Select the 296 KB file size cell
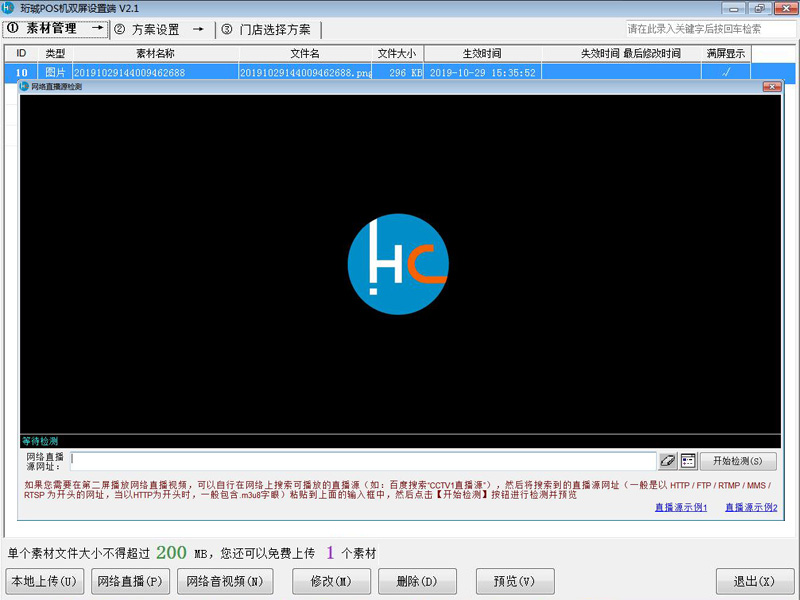The height and width of the screenshot is (600, 800). (397, 72)
